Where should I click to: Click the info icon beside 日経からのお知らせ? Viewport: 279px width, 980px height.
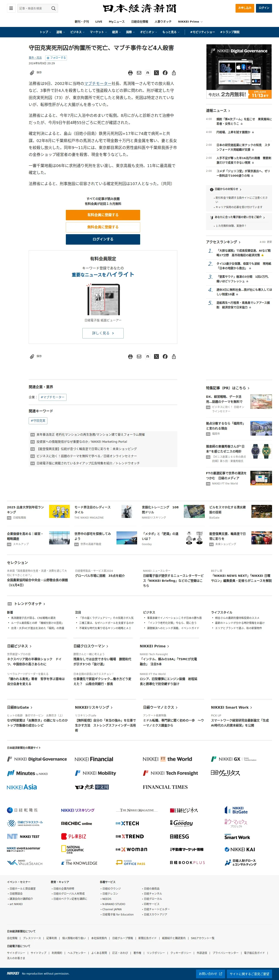point(212,189)
